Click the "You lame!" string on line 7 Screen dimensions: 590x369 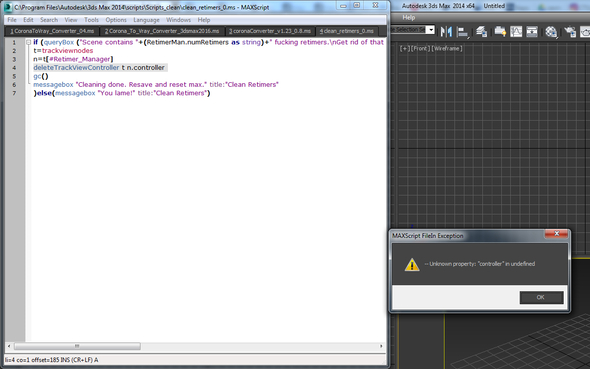pyautogui.click(x=116, y=93)
